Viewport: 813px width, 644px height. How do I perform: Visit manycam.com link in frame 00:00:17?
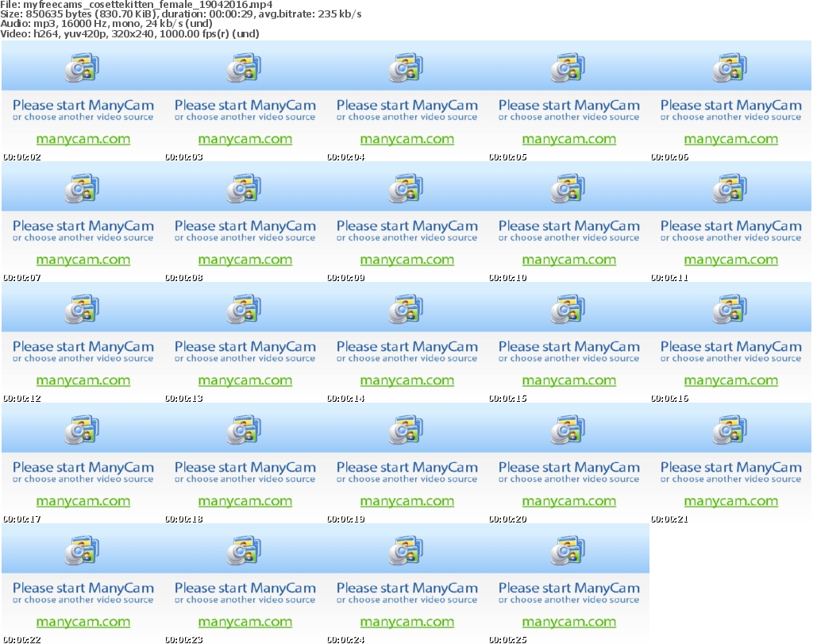tap(83, 501)
